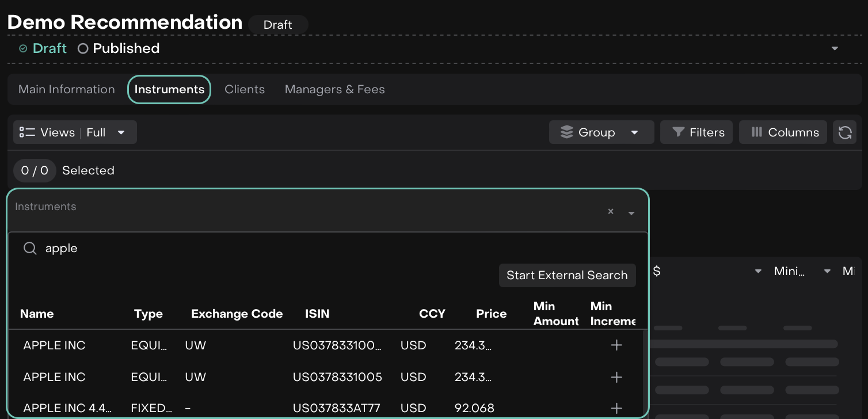Clear the Instruments field with the x icon
The image size is (868, 419).
click(611, 212)
